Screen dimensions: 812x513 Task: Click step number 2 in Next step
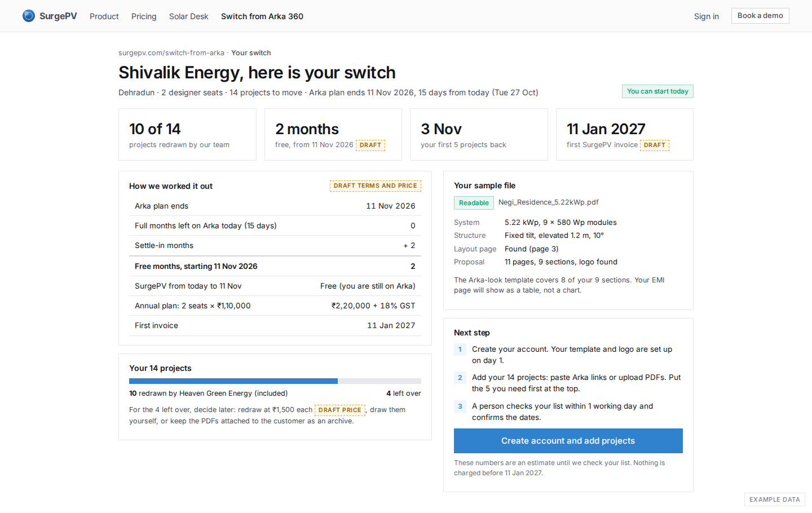coord(460,378)
